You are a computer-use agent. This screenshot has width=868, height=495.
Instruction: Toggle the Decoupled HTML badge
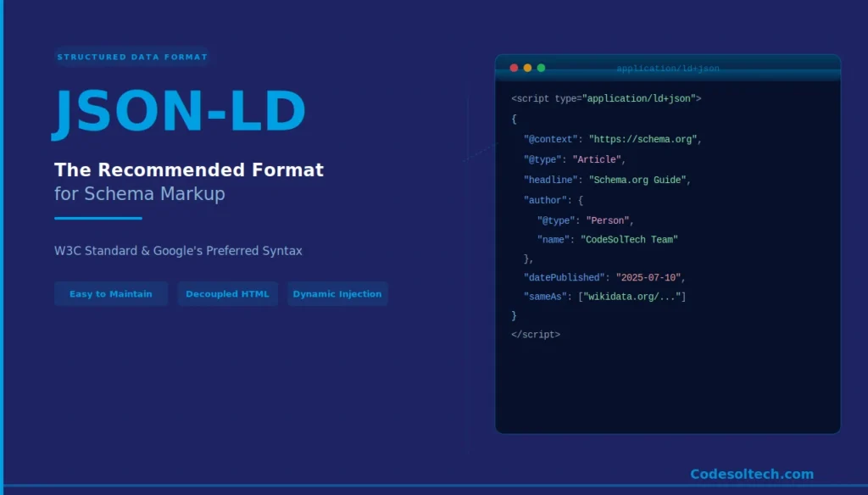tap(227, 293)
